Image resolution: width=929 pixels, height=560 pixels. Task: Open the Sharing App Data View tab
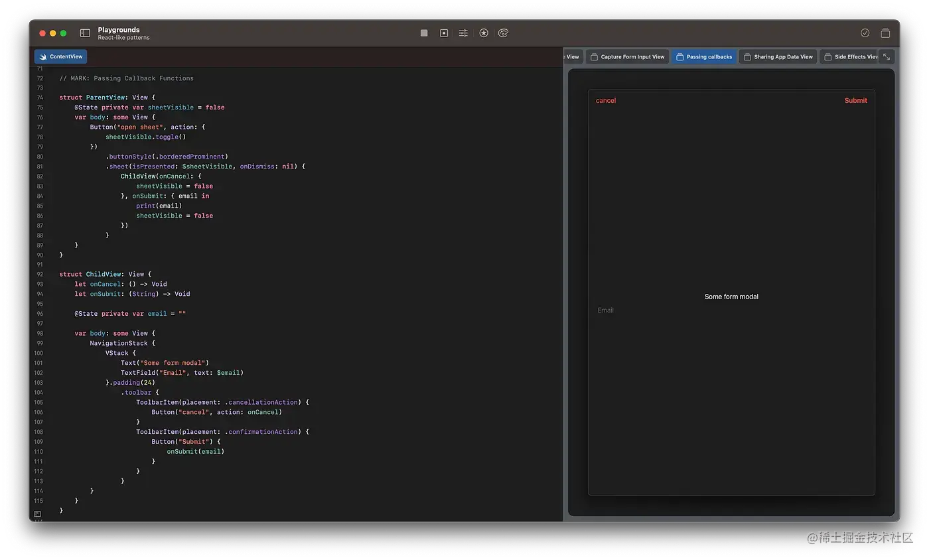coord(778,57)
